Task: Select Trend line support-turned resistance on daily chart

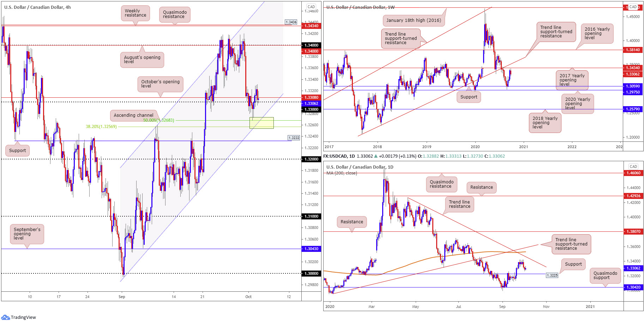Action: click(x=571, y=244)
